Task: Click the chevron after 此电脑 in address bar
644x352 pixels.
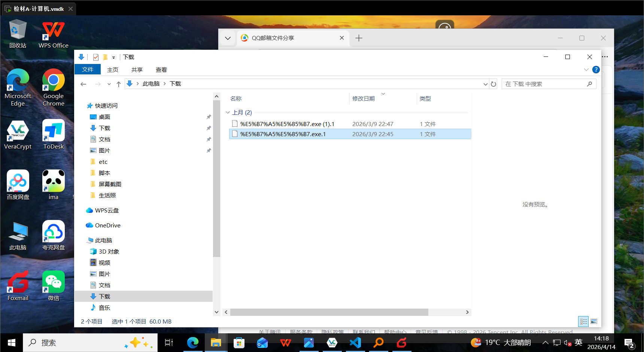Action: click(164, 84)
